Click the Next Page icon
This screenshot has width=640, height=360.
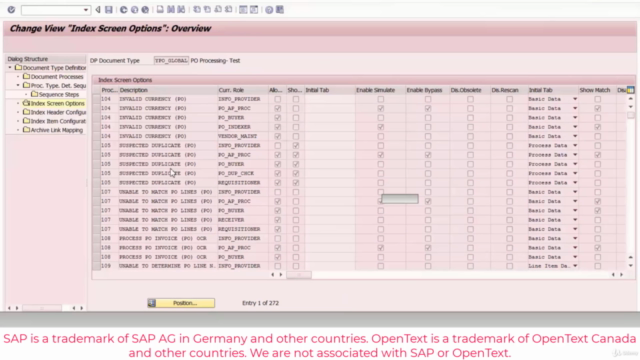(218, 9)
